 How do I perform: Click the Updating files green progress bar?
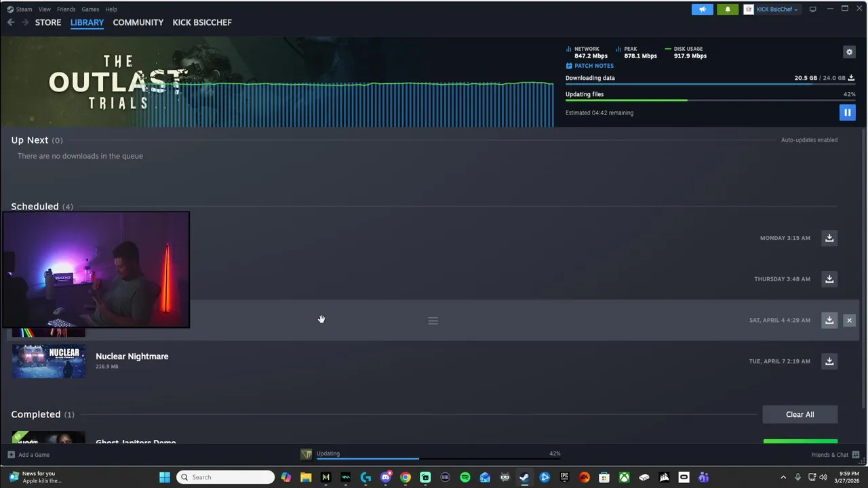710,100
